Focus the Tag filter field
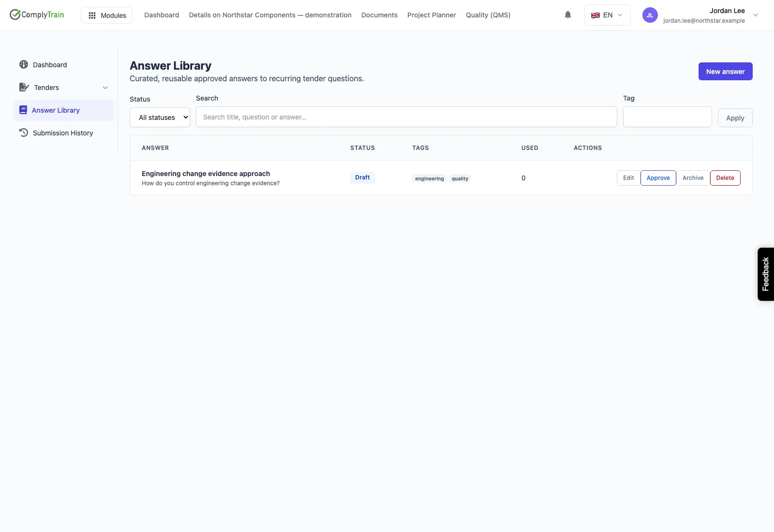 click(667, 117)
